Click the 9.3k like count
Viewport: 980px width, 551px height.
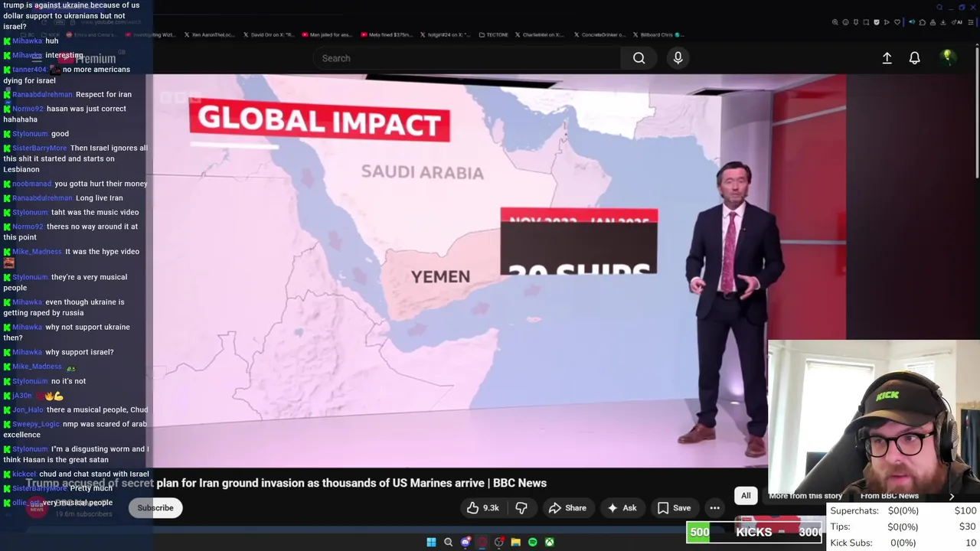tap(491, 508)
